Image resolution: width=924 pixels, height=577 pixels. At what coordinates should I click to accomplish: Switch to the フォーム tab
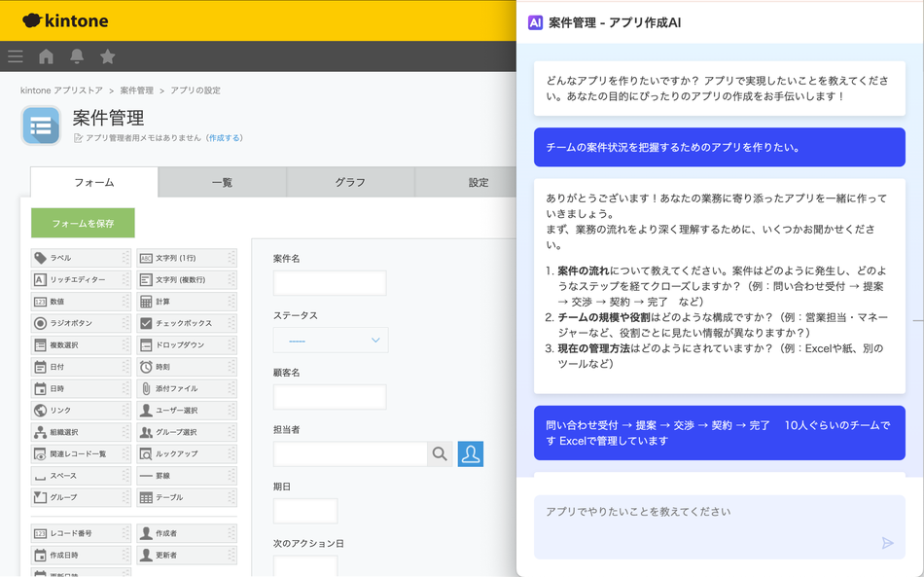pyautogui.click(x=94, y=183)
